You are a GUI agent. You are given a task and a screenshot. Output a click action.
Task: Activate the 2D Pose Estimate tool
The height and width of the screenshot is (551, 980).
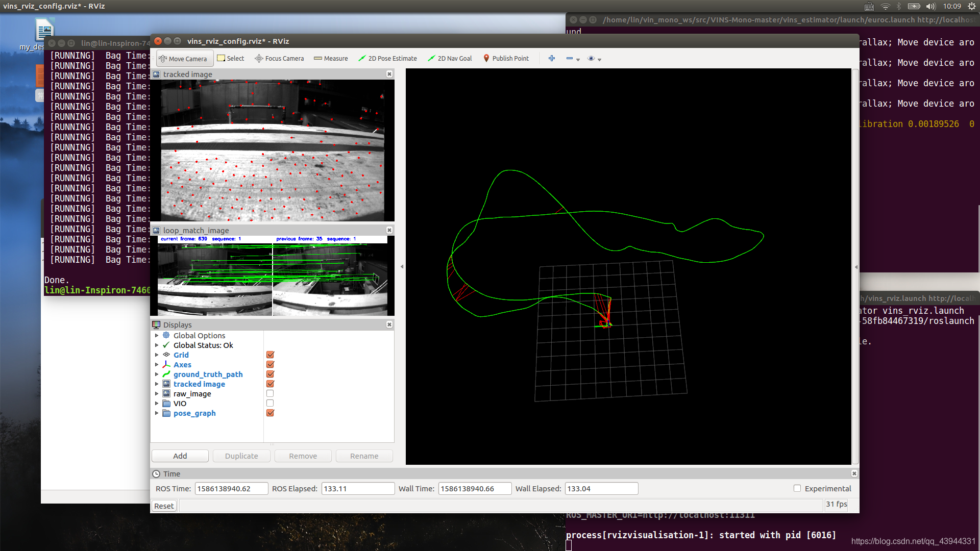pyautogui.click(x=387, y=59)
